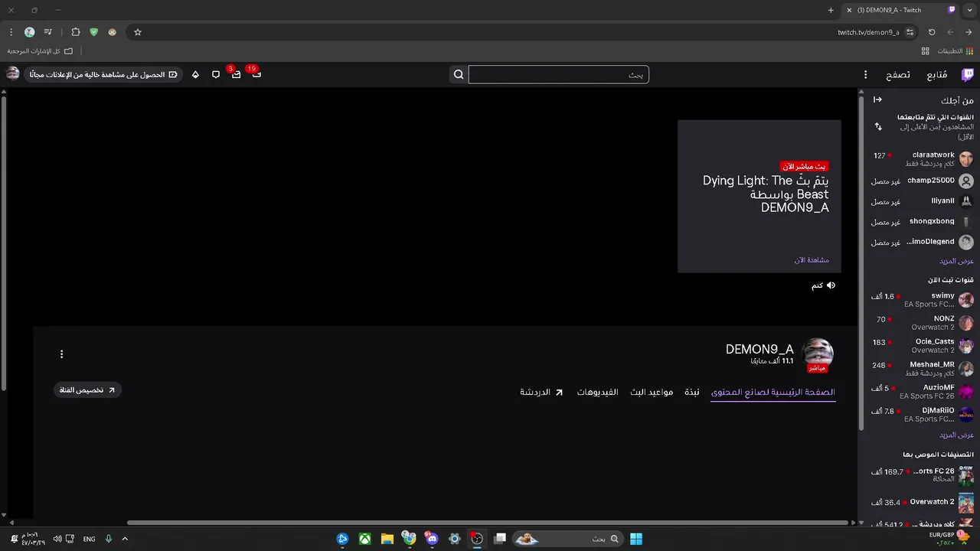Open Windows Start menu button
This screenshot has width=980, height=551.
635,539
